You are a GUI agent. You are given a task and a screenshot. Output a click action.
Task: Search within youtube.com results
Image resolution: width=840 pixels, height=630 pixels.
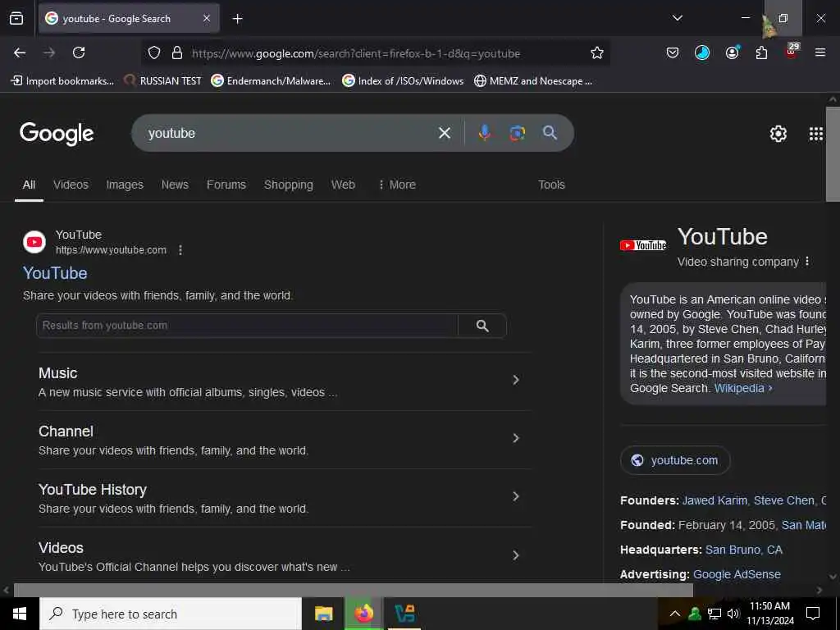pyautogui.click(x=482, y=326)
